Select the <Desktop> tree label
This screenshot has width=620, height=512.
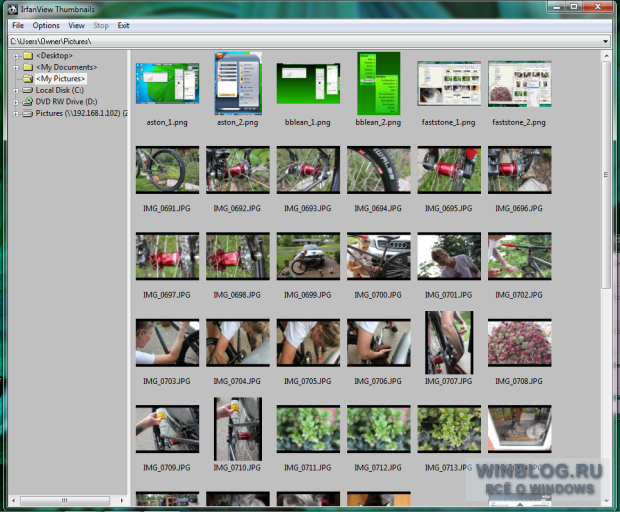[54, 55]
